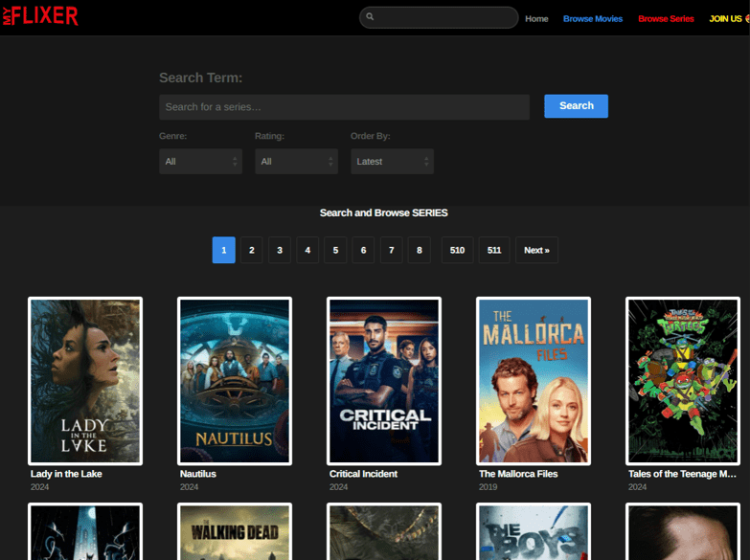Open the Genre dropdown

200,162
